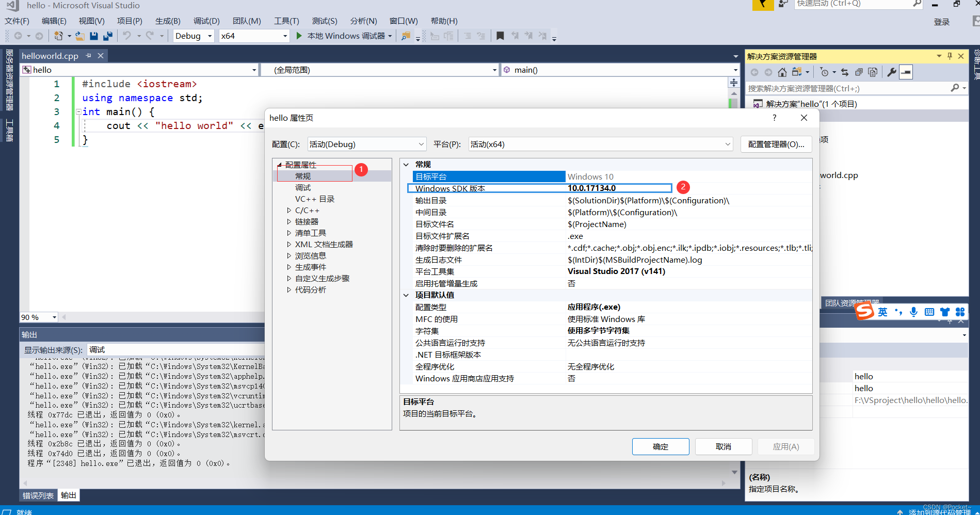
Task: Pin the helloworld.cpp tab
Action: (x=89, y=56)
